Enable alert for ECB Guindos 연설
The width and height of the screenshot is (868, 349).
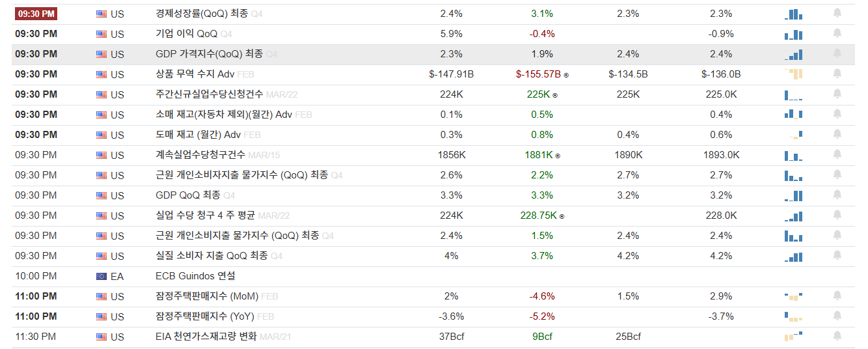pyautogui.click(x=837, y=275)
